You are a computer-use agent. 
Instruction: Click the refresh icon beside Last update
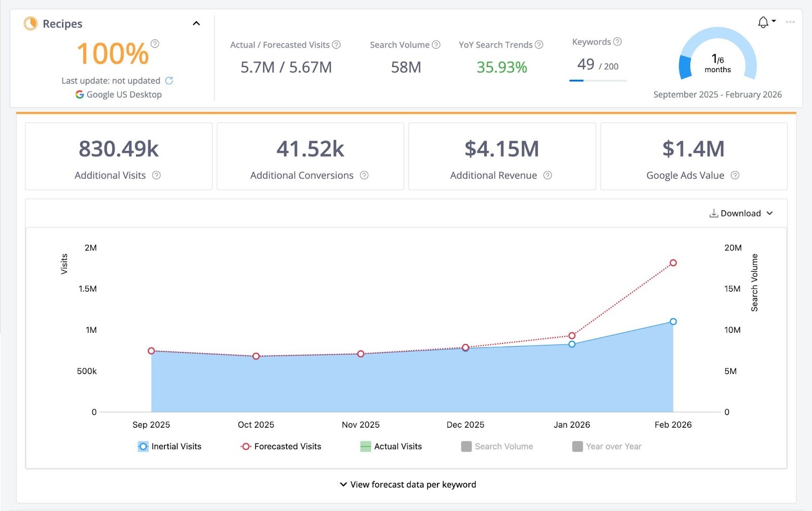171,80
